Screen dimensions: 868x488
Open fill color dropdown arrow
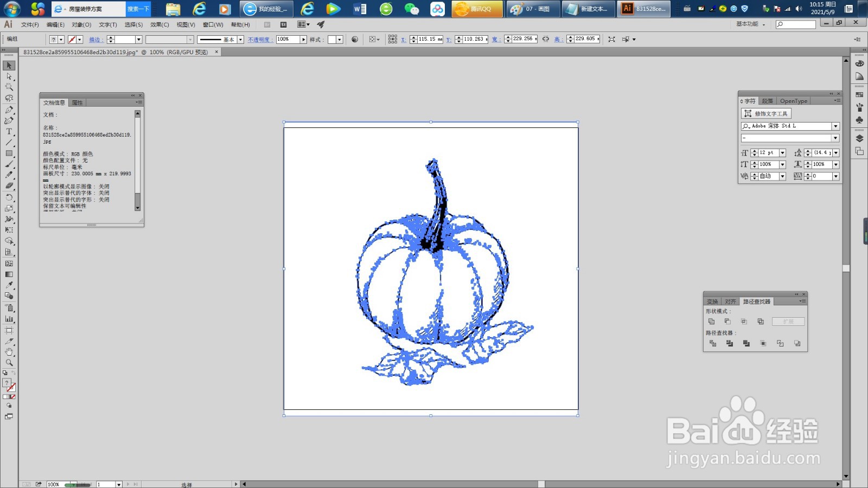click(x=61, y=40)
